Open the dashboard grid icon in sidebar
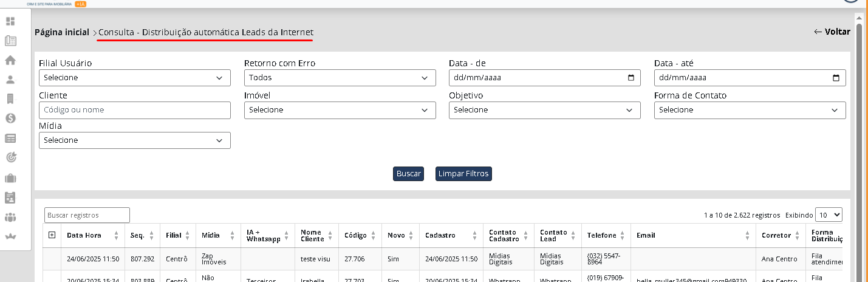Viewport: 868px width, 282px height. pos(10,22)
